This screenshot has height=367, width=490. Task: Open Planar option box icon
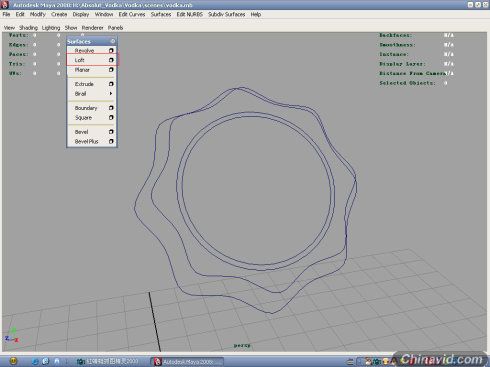pyautogui.click(x=111, y=70)
